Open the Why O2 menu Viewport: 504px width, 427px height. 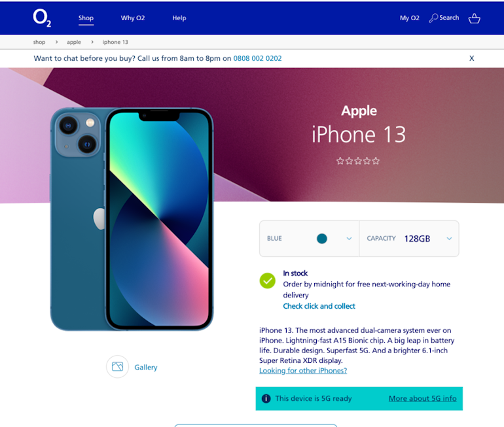pos(133,18)
